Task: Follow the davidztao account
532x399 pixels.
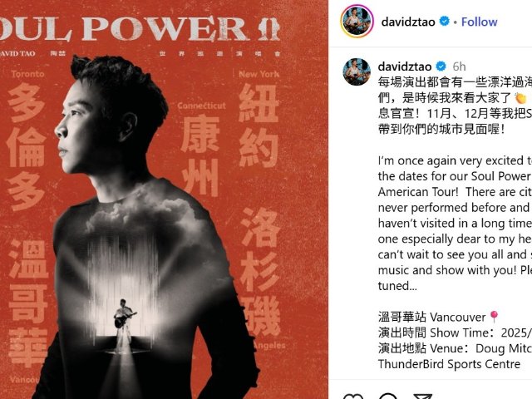Action: (479, 22)
